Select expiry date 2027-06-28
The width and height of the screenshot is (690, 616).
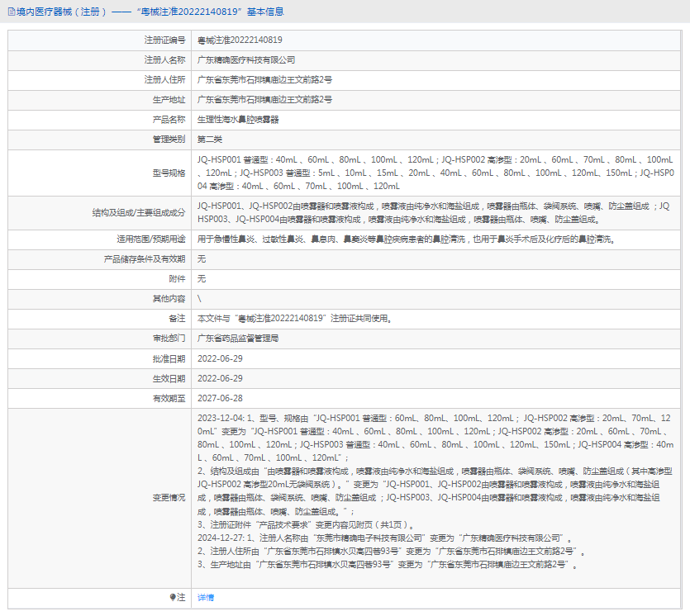click(x=220, y=398)
